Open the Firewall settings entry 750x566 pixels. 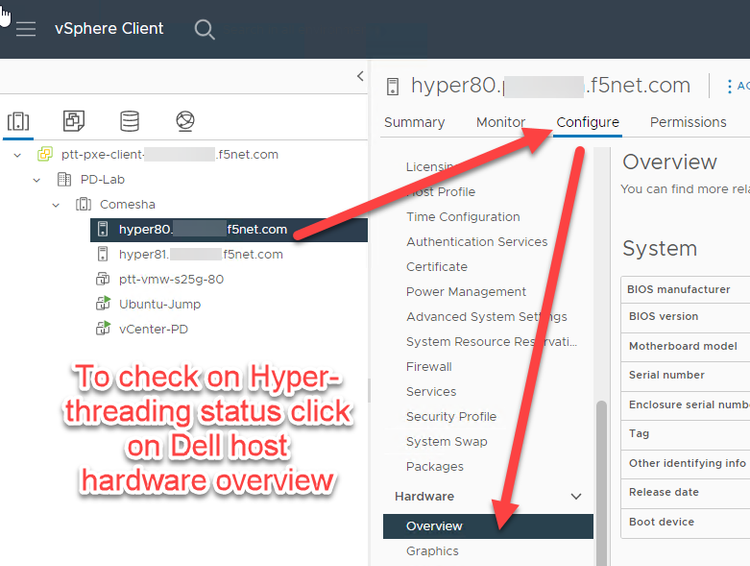click(x=429, y=367)
